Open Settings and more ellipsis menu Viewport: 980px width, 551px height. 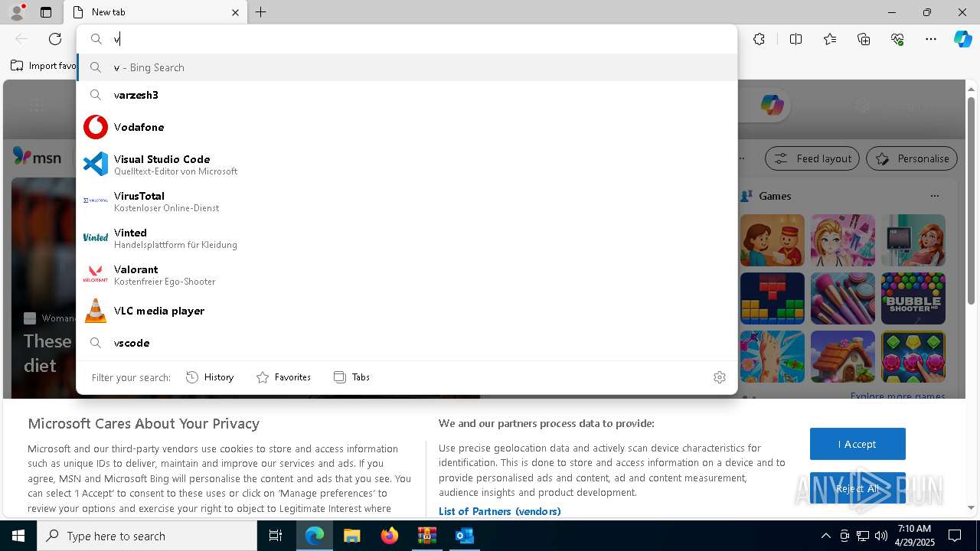point(931,39)
